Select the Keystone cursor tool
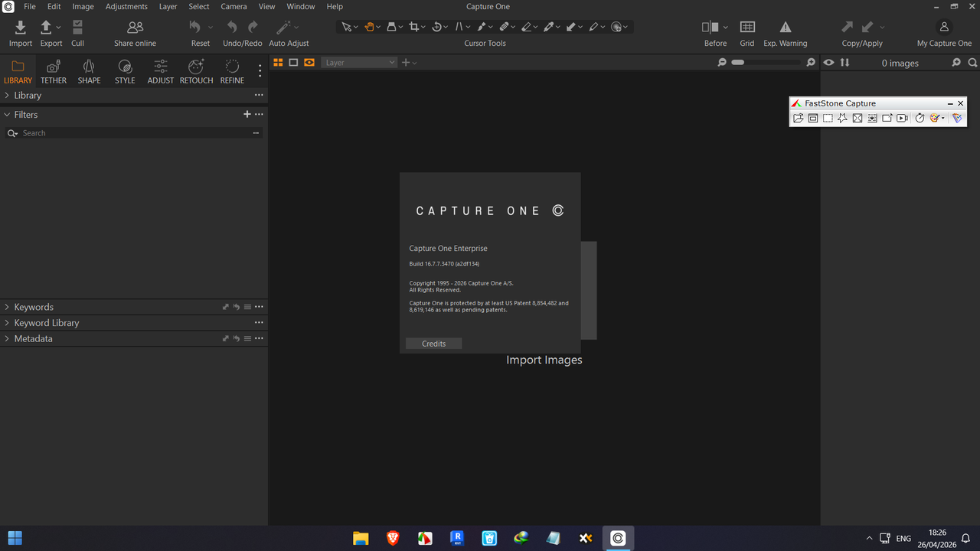The height and width of the screenshot is (551, 980). tap(459, 27)
